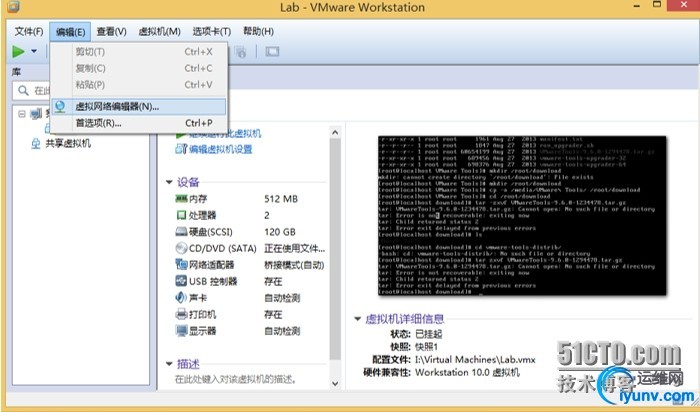This screenshot has width=700, height=412.
Task: Click the memory chip icon beside 内存
Action: click(x=181, y=199)
